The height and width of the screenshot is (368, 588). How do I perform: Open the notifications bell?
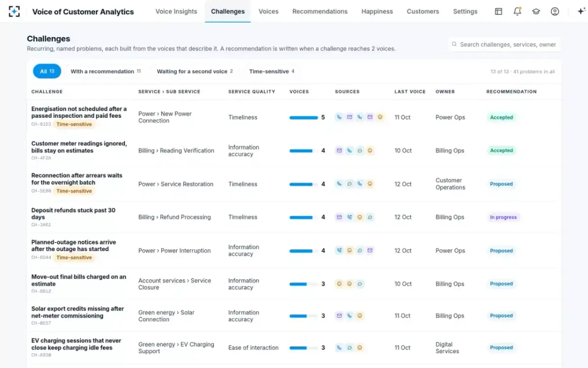coord(517,11)
